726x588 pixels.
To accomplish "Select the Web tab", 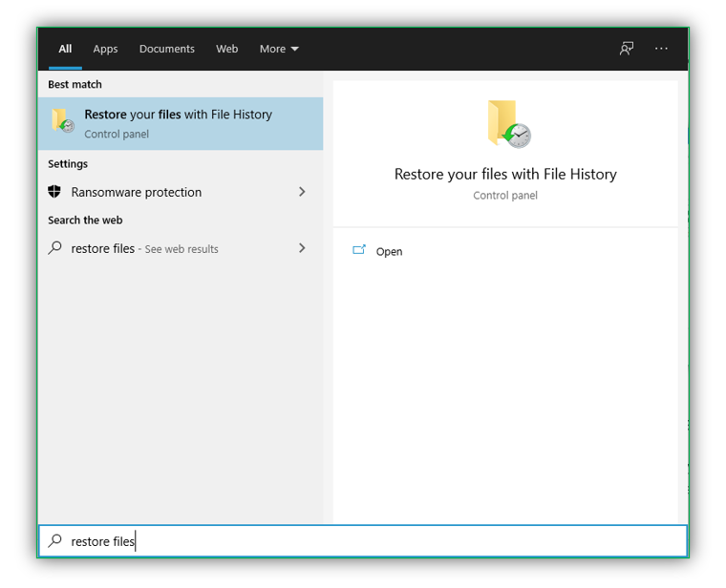I will click(227, 49).
